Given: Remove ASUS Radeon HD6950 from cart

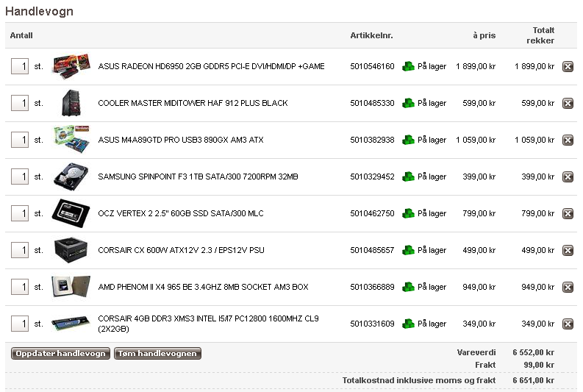Looking at the screenshot, I should (x=568, y=67).
